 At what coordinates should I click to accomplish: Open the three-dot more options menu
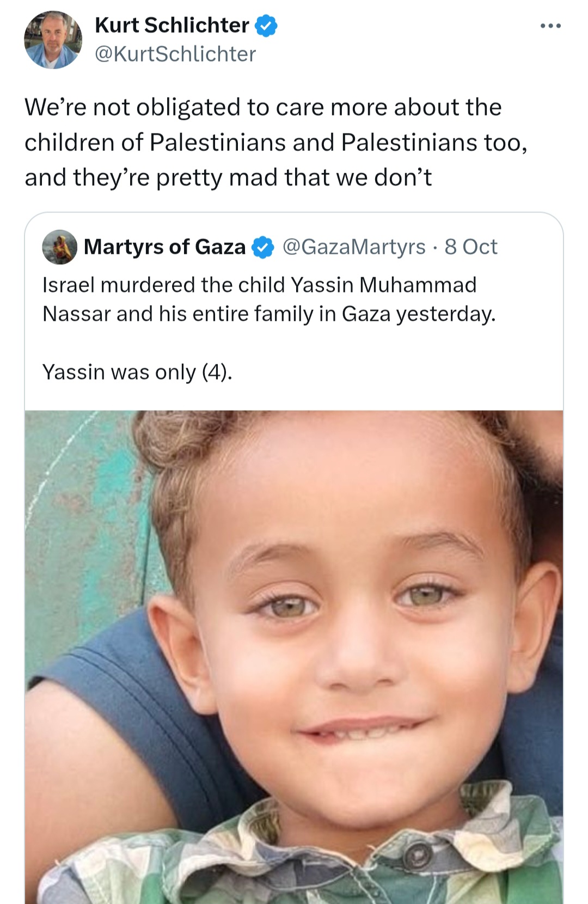pos(550,26)
